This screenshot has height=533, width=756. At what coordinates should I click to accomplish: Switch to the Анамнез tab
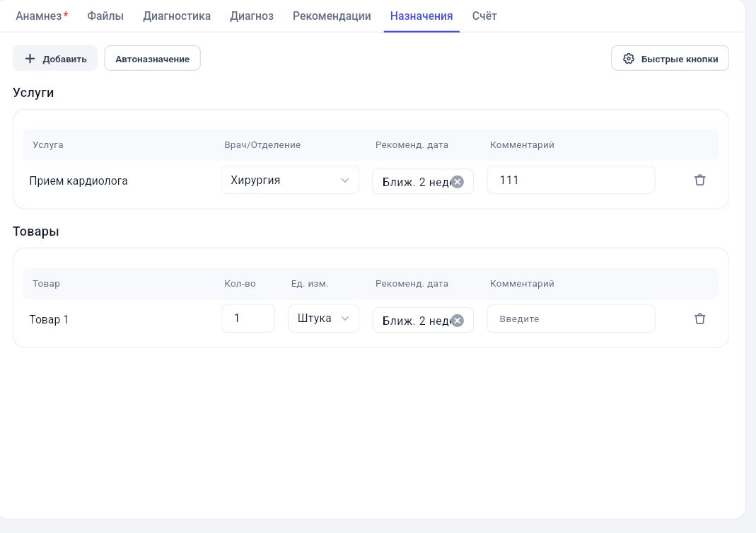pyautogui.click(x=42, y=16)
